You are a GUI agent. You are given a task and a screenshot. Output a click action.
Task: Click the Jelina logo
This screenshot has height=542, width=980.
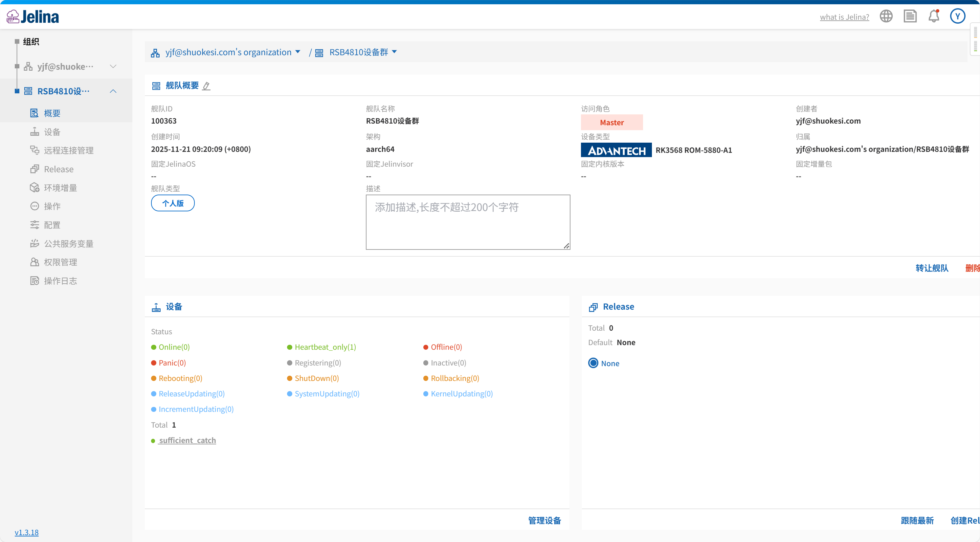[33, 16]
